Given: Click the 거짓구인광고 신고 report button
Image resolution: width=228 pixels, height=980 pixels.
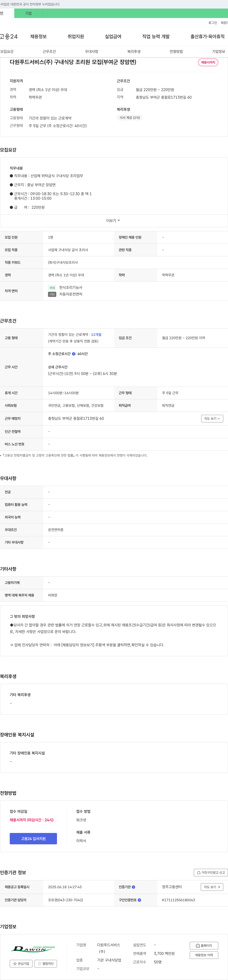Looking at the screenshot, I should tap(211, 872).
